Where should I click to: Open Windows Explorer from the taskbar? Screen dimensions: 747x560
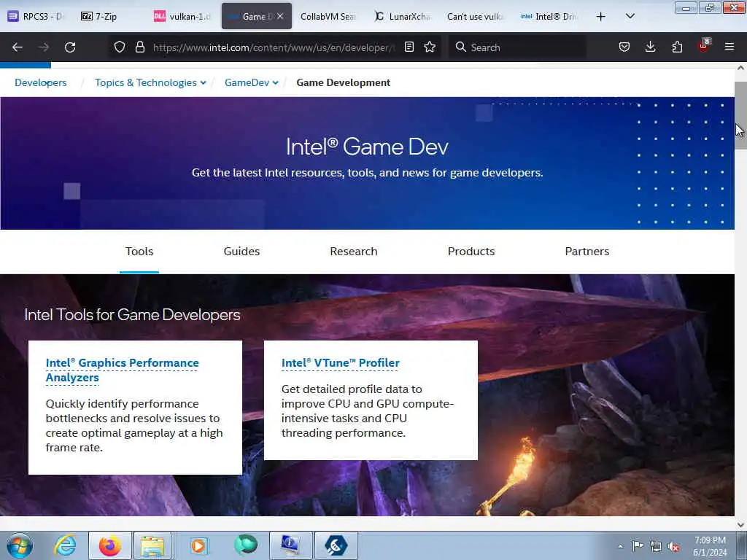coord(152,545)
